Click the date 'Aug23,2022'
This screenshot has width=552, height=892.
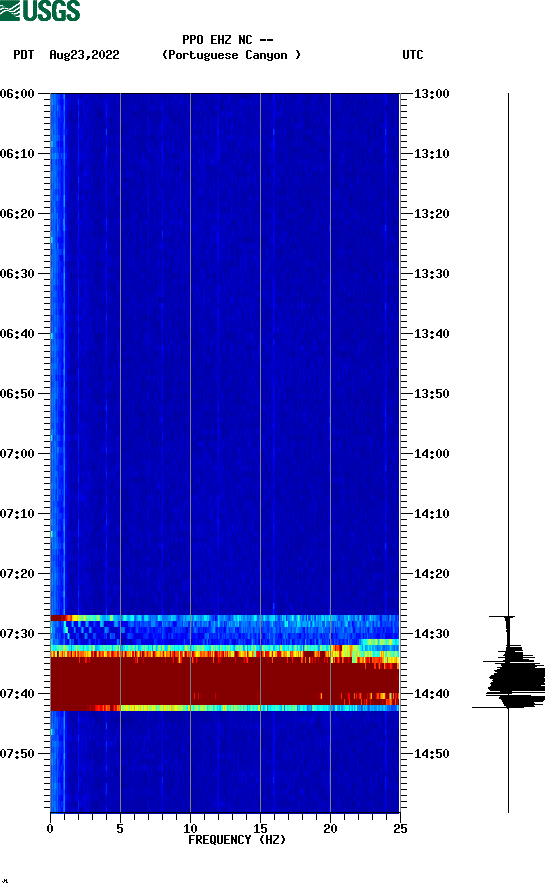[x=84, y=55]
